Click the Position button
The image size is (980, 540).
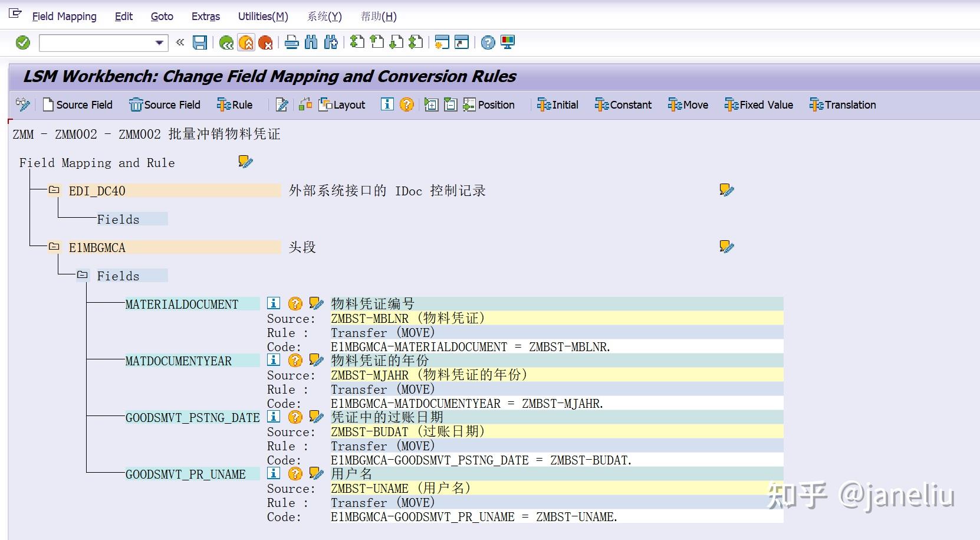[x=489, y=105]
